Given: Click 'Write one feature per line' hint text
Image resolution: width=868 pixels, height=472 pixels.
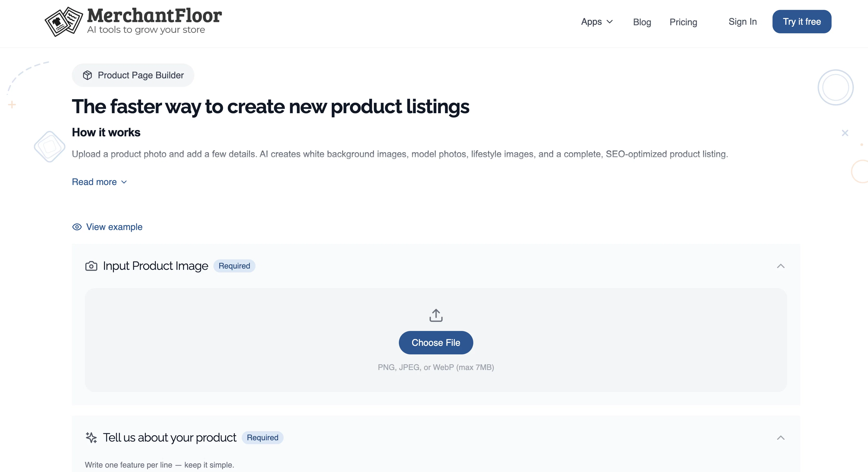Looking at the screenshot, I should pyautogui.click(x=159, y=465).
